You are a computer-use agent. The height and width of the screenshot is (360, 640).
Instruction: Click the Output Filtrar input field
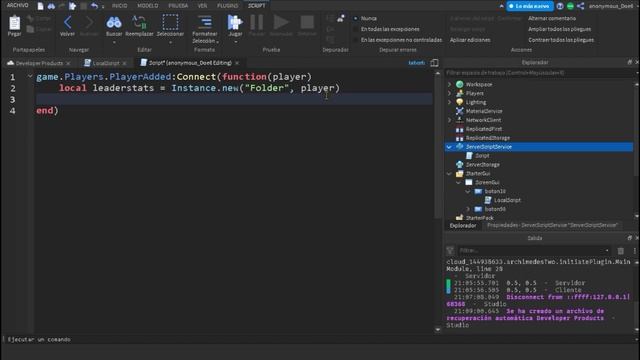[x=533, y=251]
